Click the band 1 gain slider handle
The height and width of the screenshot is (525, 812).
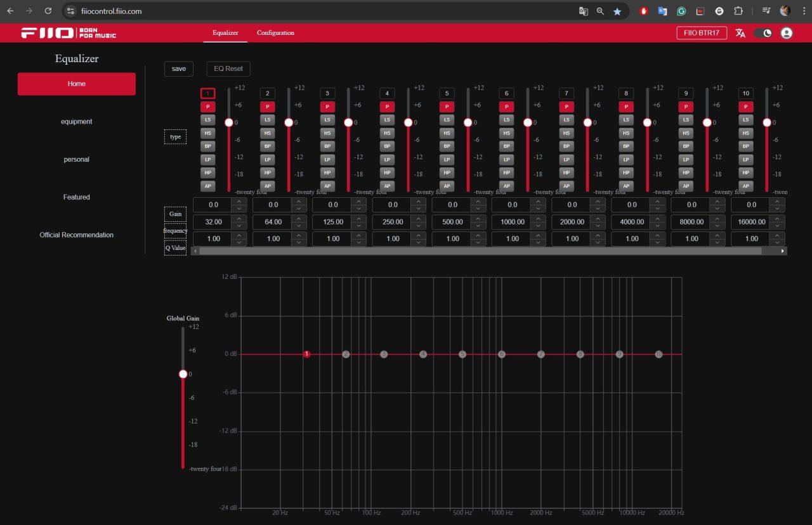[229, 122]
